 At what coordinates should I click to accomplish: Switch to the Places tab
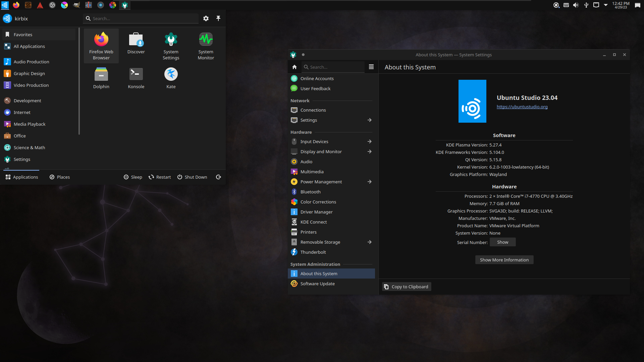[60, 177]
